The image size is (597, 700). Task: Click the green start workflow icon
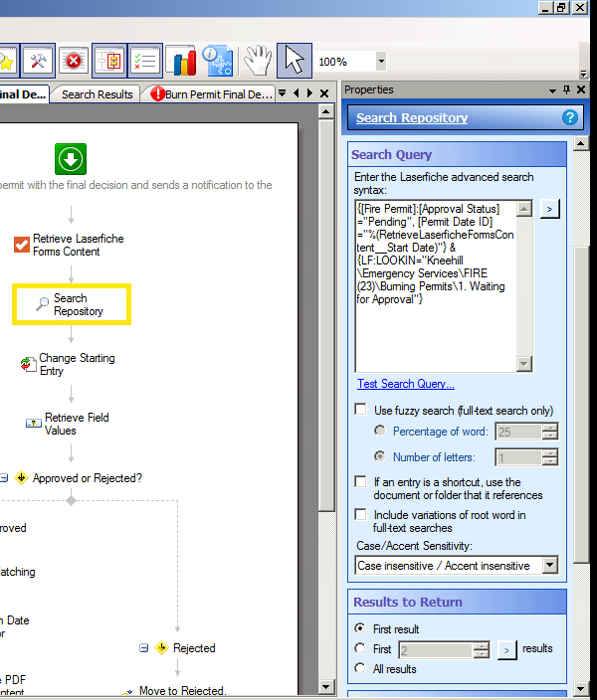(x=71, y=159)
